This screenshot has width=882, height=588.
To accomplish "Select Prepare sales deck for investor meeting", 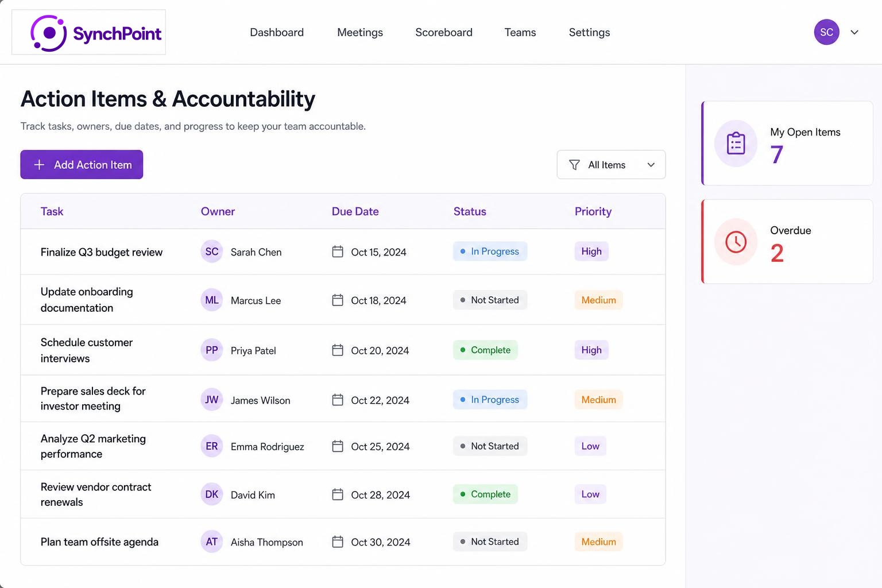I will (x=93, y=399).
